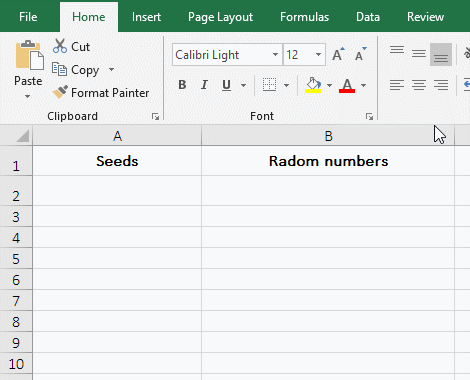Apply the Borders button
470x380 pixels.
[269, 85]
